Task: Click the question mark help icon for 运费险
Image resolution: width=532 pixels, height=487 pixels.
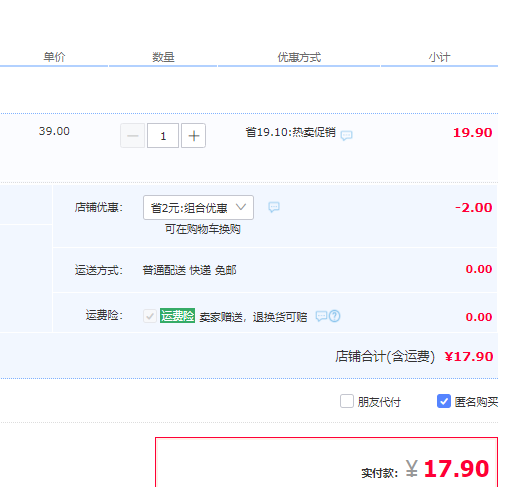Action: pos(335,316)
